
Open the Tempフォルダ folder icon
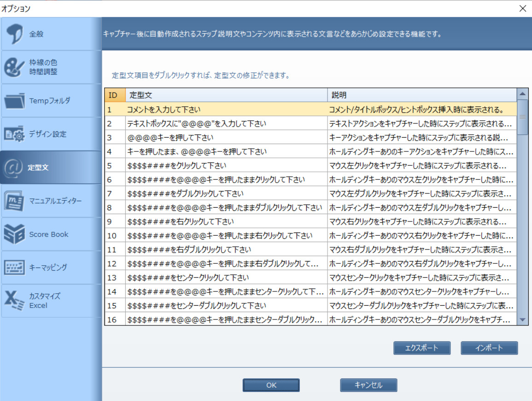click(x=15, y=101)
